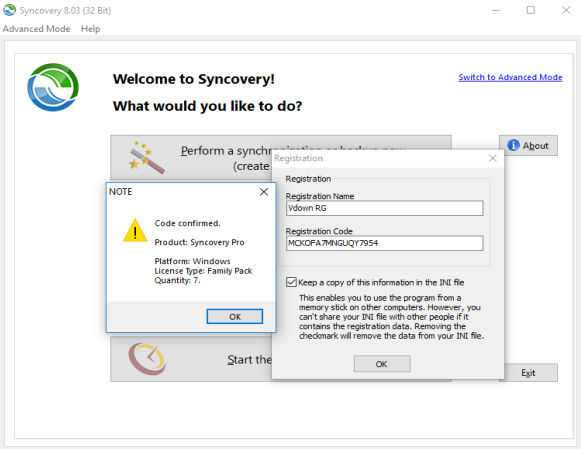Click the 'Registration Code' label
The height and width of the screenshot is (449, 581).
[x=319, y=231]
